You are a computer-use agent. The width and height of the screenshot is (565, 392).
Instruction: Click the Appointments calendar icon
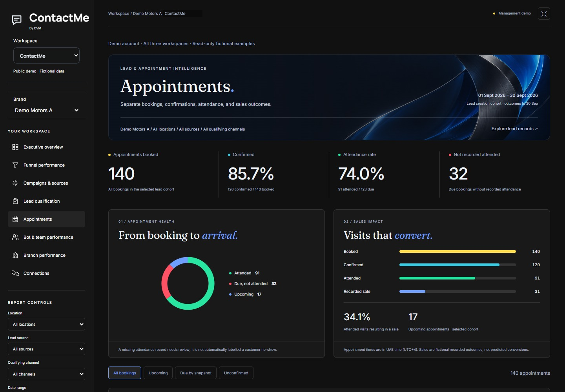(15, 219)
